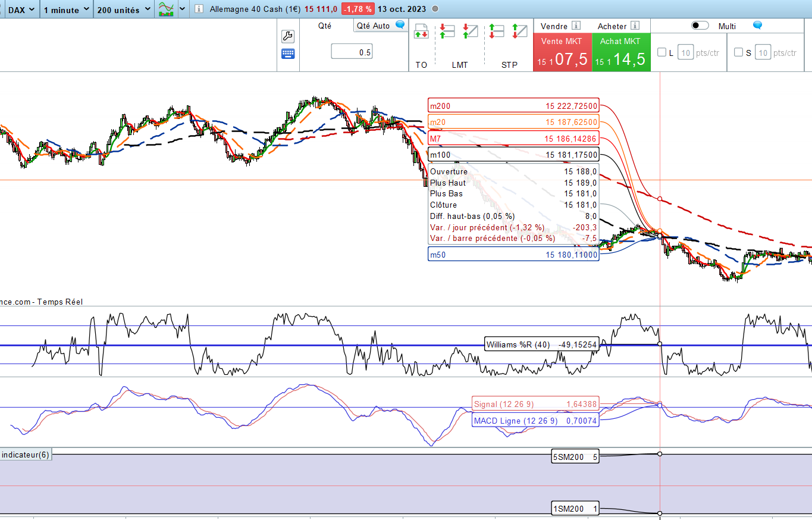The height and width of the screenshot is (520, 812).
Task: Expand the arrow beside the chart style icon
Action: 182,10
